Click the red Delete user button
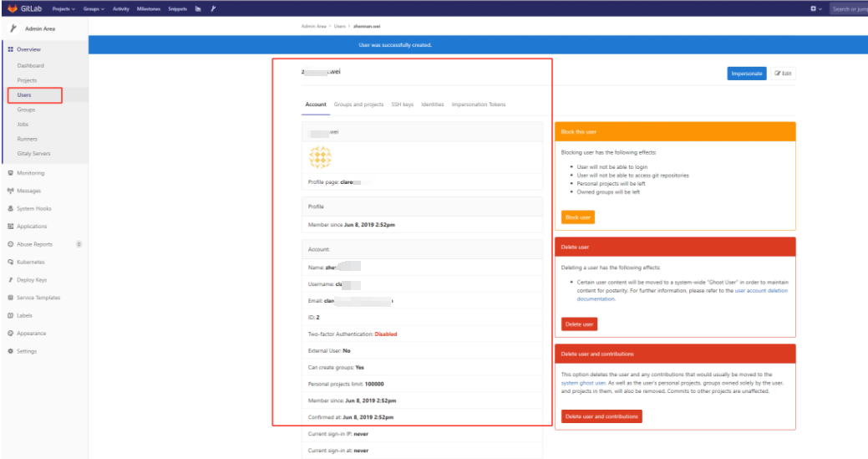The image size is (868, 459). (579, 324)
